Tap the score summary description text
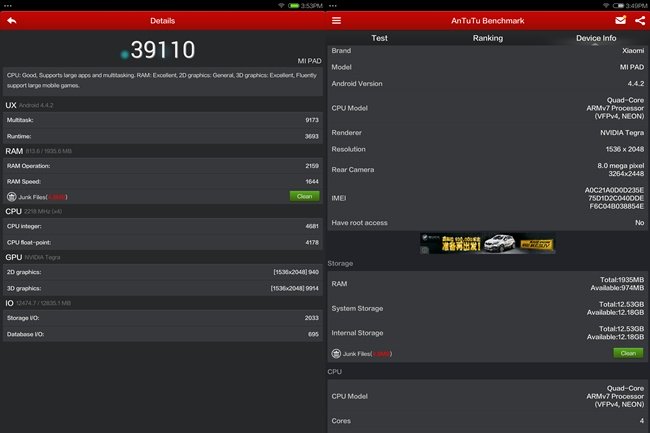Viewport: 650px width, 433px height. (x=162, y=80)
